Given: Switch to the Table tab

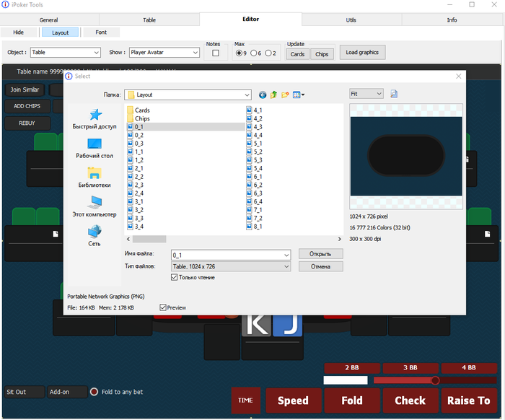Looking at the screenshot, I should [149, 20].
